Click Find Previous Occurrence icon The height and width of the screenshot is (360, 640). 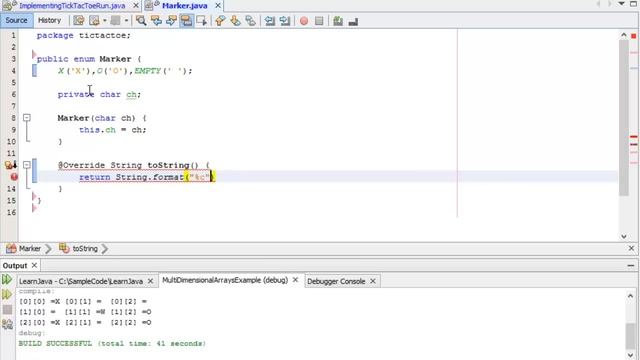(156, 21)
